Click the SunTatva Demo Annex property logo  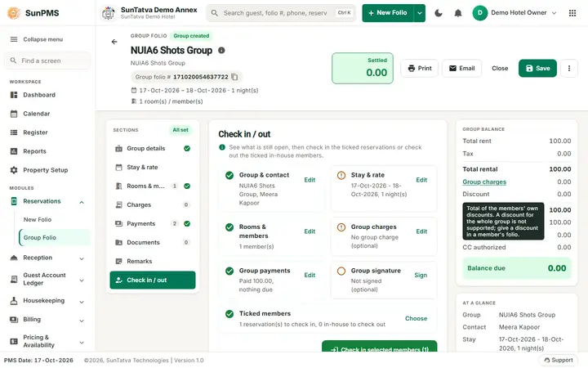[x=109, y=13]
